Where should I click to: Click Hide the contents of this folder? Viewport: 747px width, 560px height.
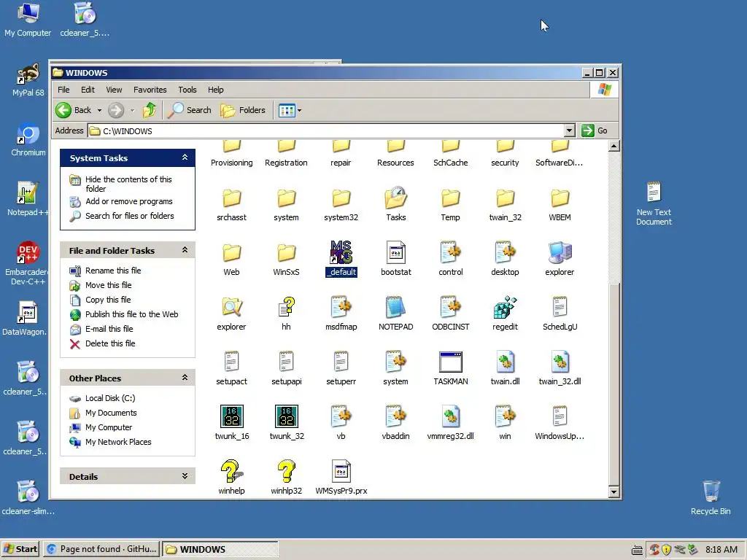point(128,184)
